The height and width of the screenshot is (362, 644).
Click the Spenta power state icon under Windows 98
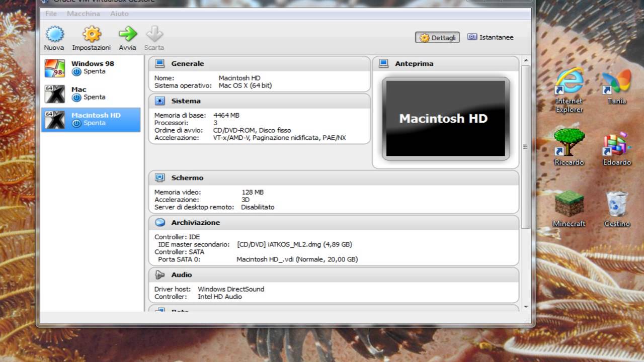coord(76,72)
